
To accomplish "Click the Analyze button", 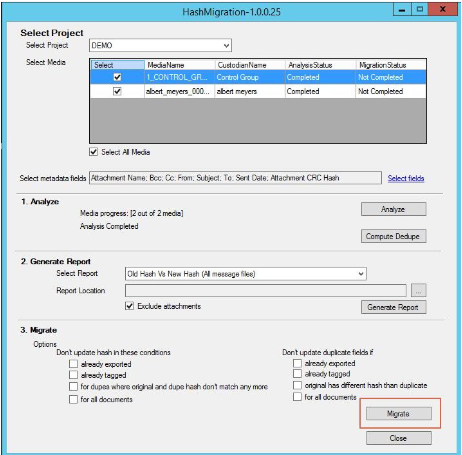I will (x=393, y=209).
